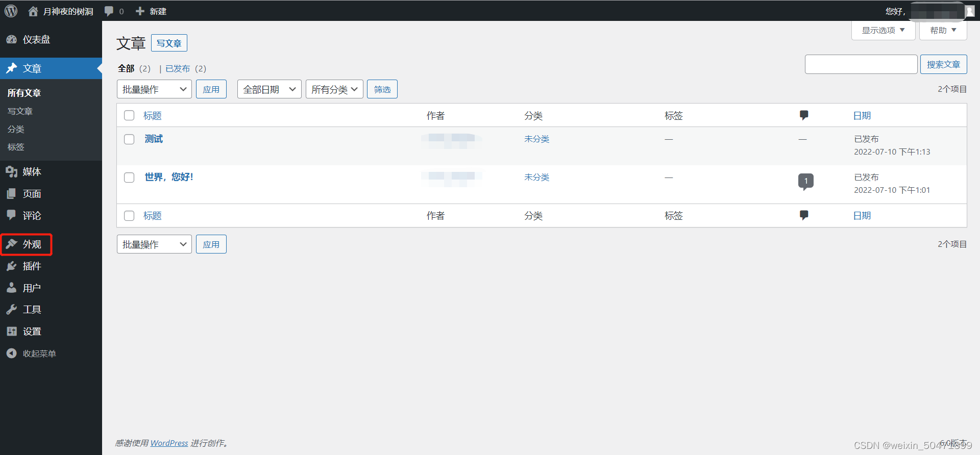Click the 页面 pages icon
980x455 pixels.
tap(12, 194)
